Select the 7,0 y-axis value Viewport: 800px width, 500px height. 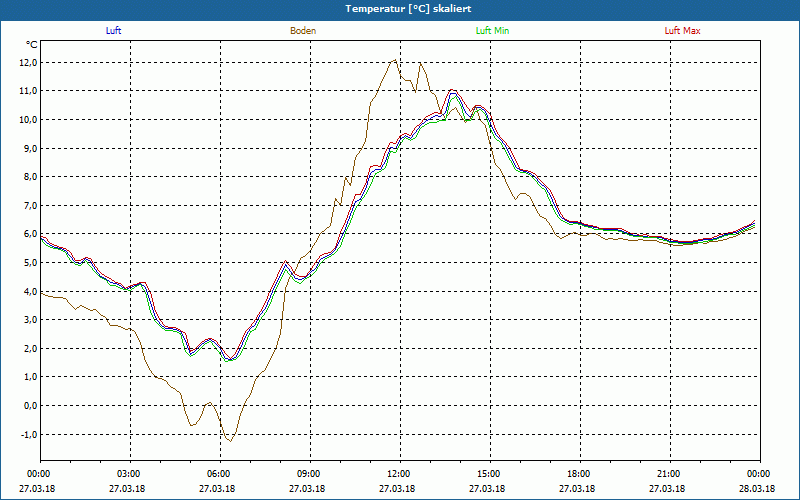coord(30,206)
